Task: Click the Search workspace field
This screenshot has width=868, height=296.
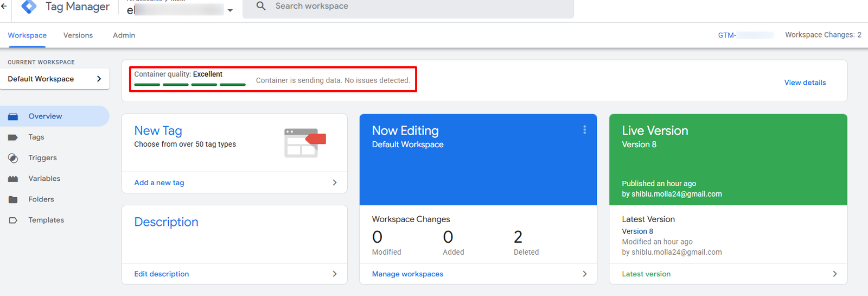Action: pos(408,8)
